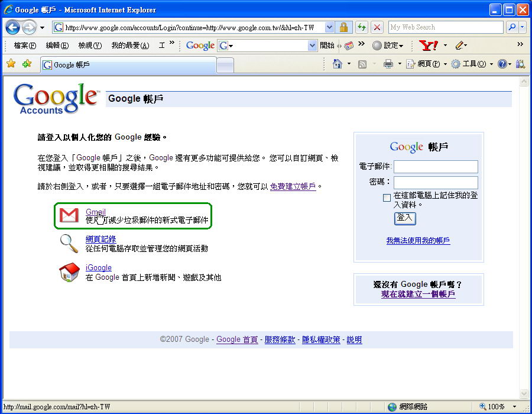Viewport: 532px width, 414px height.
Task: Open a new blank tab
Action: 225,65
